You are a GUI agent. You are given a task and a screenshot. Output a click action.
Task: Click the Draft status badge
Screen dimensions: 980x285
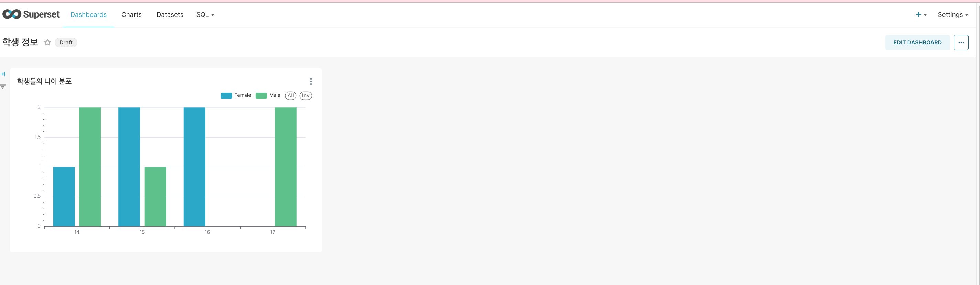click(66, 42)
